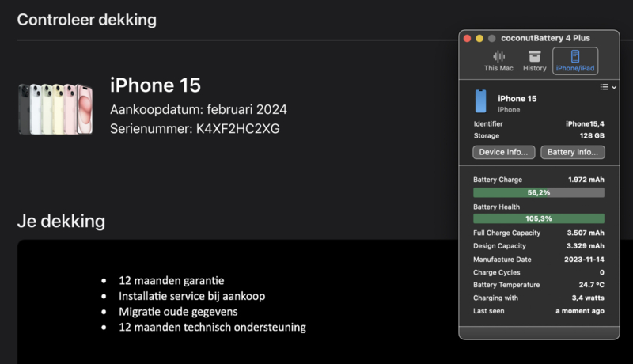Open the device list dropdown menu
Viewport: 633px width, 364px height.
[x=608, y=87]
